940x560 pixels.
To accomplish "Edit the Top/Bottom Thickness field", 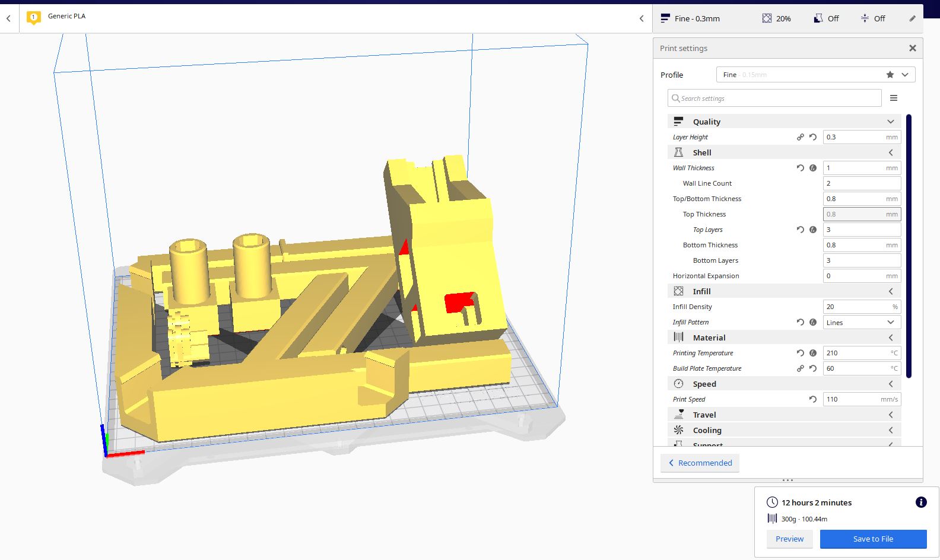I will (862, 199).
